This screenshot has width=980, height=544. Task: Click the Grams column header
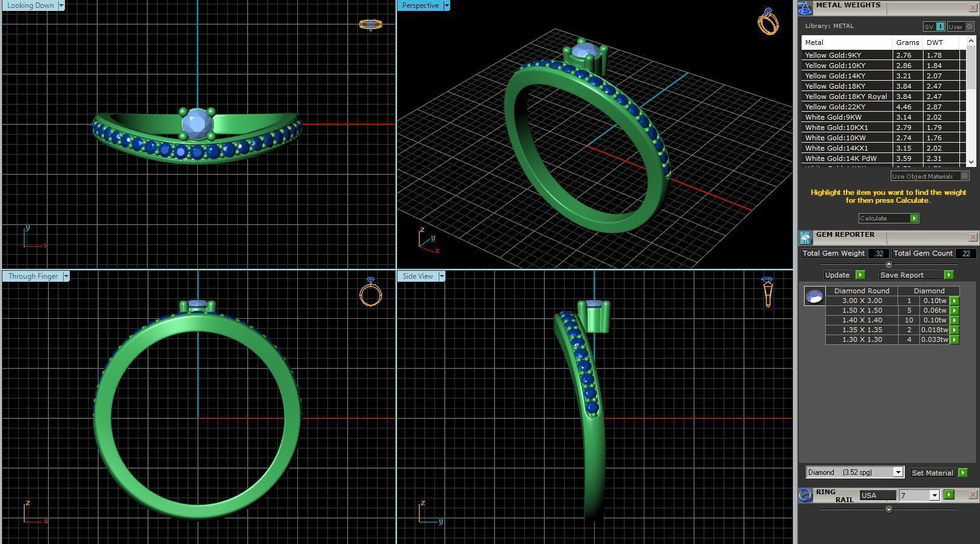tap(907, 42)
